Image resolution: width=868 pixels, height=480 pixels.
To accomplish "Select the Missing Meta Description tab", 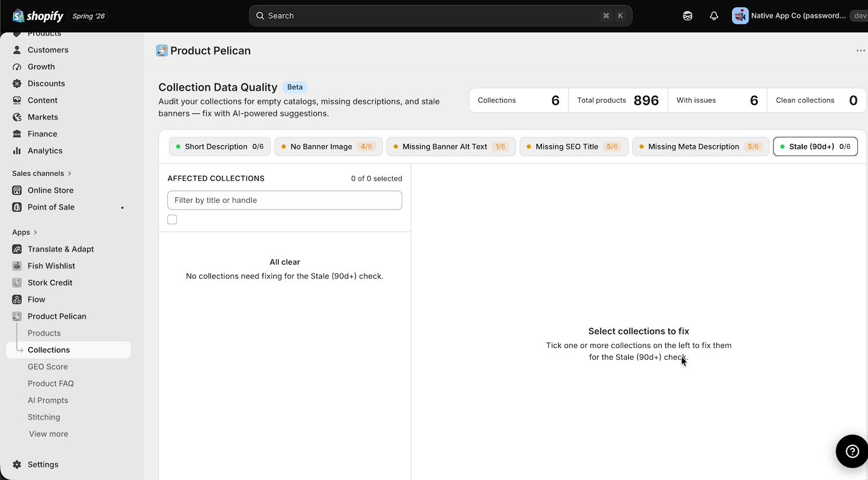I will click(701, 146).
